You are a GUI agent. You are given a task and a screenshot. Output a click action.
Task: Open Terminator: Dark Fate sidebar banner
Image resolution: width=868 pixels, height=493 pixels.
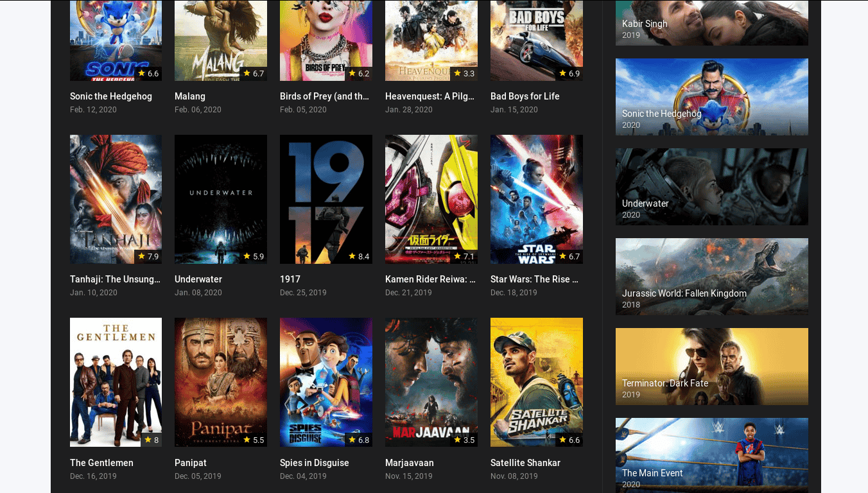tap(712, 367)
